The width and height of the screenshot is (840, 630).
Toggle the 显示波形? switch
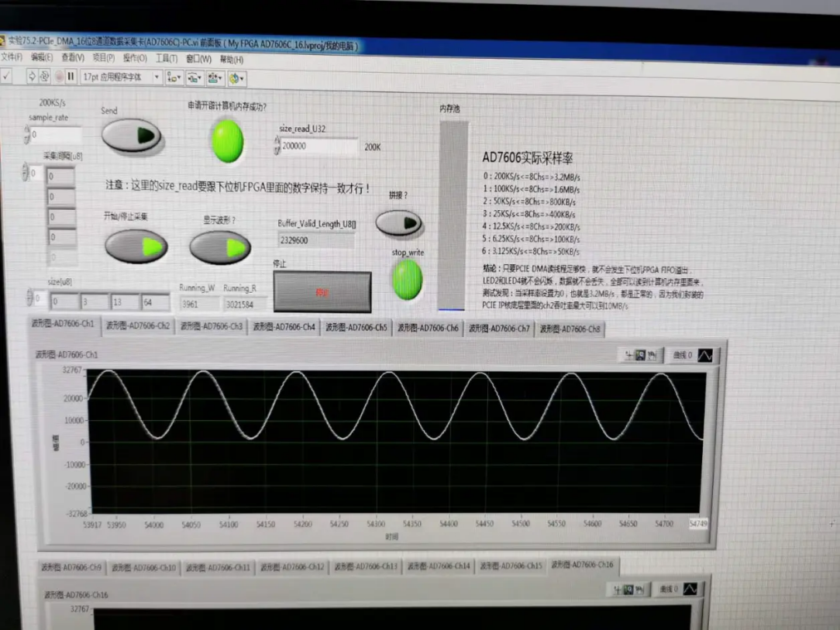click(220, 248)
